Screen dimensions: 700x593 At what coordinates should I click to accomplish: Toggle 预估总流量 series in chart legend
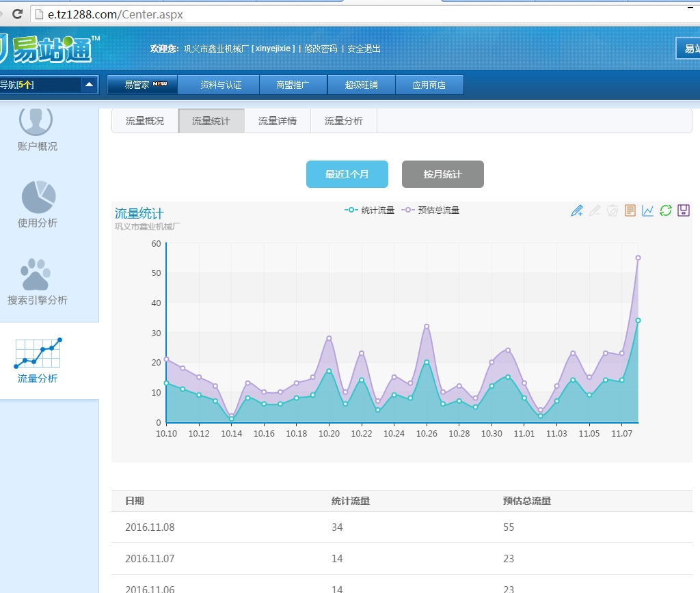[x=431, y=210]
